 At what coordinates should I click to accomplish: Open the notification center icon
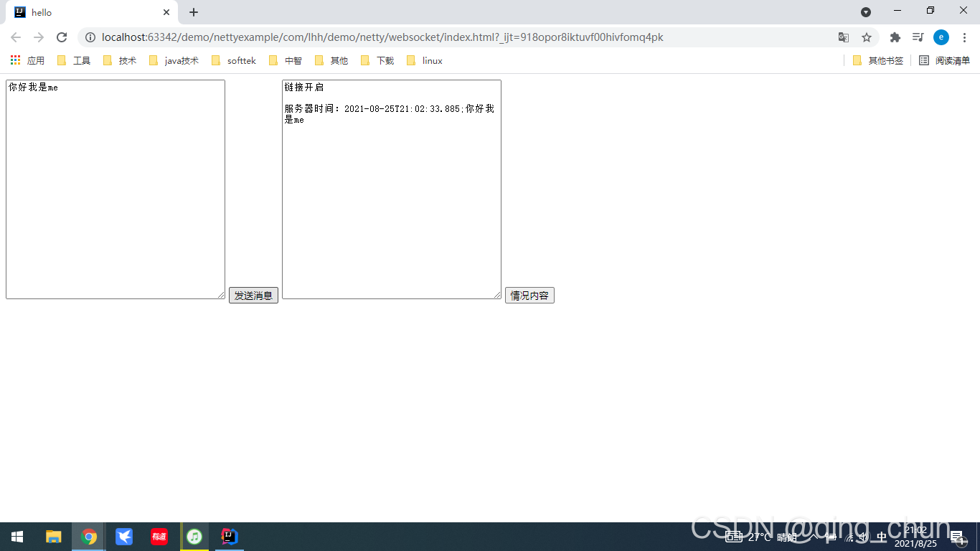point(957,537)
